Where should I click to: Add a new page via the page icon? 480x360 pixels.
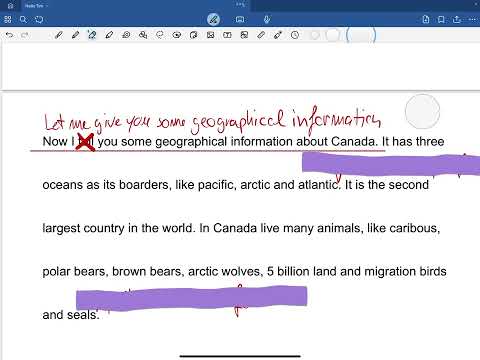click(426, 19)
